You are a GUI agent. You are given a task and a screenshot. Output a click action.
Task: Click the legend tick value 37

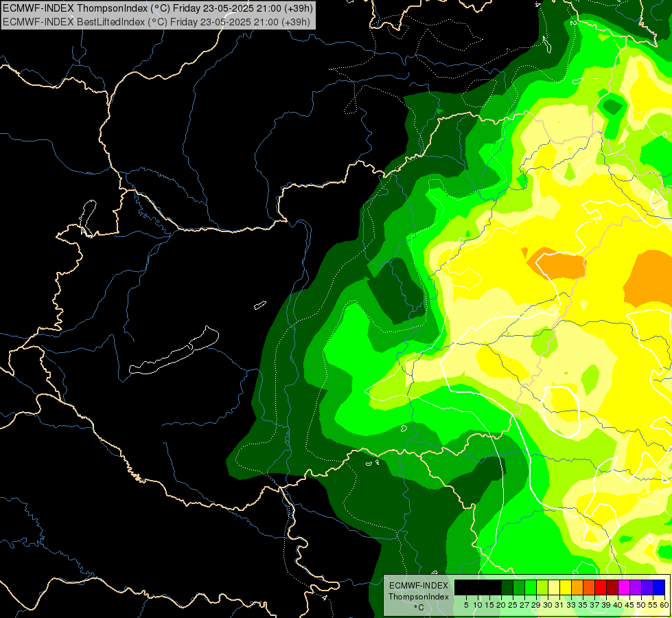pos(594,605)
